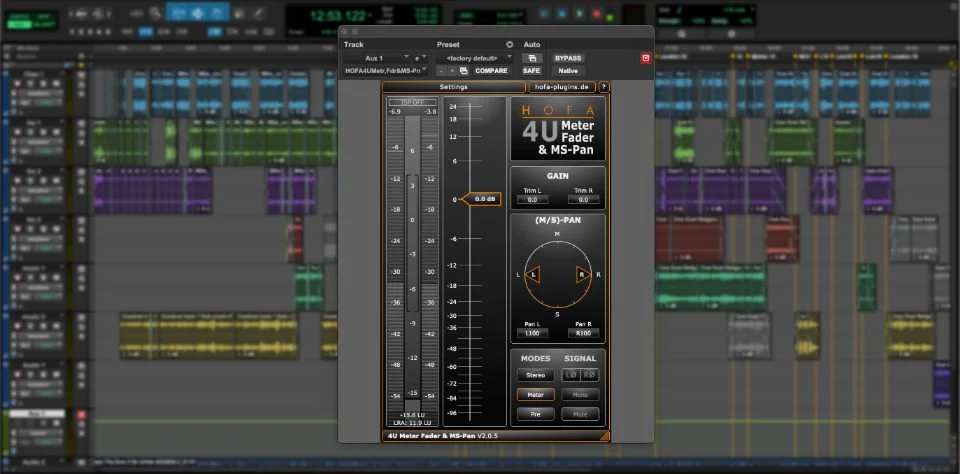Click the GAIN section heading
960x474 pixels.
[558, 176]
